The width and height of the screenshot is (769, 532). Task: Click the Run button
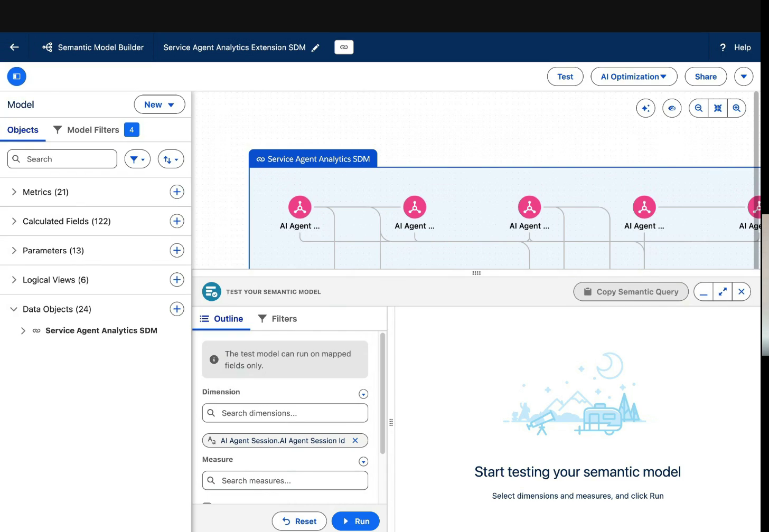pos(355,521)
